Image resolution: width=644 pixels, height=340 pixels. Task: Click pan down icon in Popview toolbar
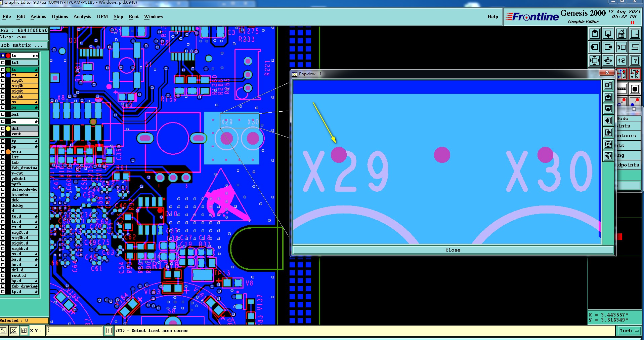click(x=608, y=109)
